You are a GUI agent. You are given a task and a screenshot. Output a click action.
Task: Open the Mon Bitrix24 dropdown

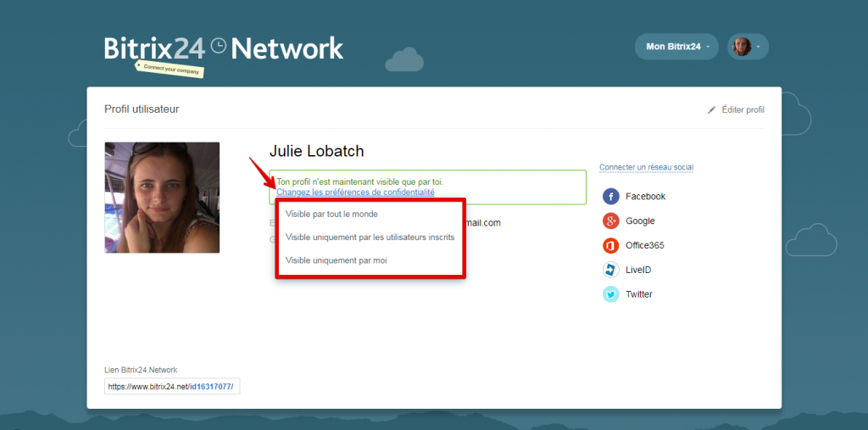[676, 47]
